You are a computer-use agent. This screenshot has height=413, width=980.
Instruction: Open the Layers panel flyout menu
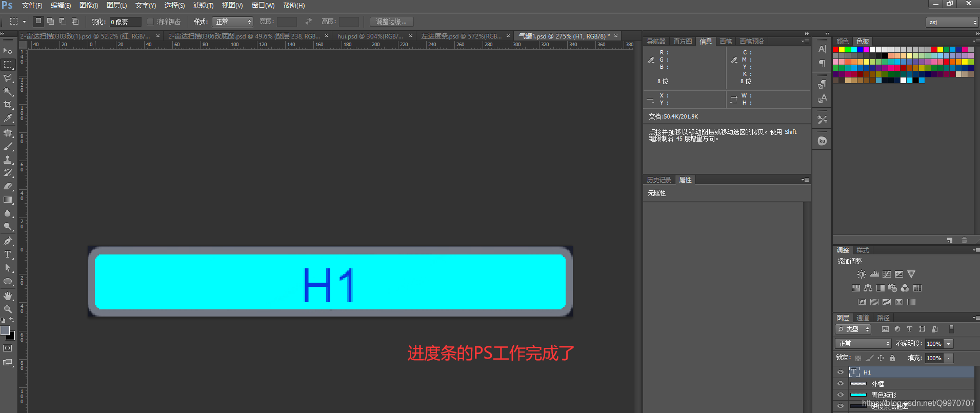click(x=975, y=318)
